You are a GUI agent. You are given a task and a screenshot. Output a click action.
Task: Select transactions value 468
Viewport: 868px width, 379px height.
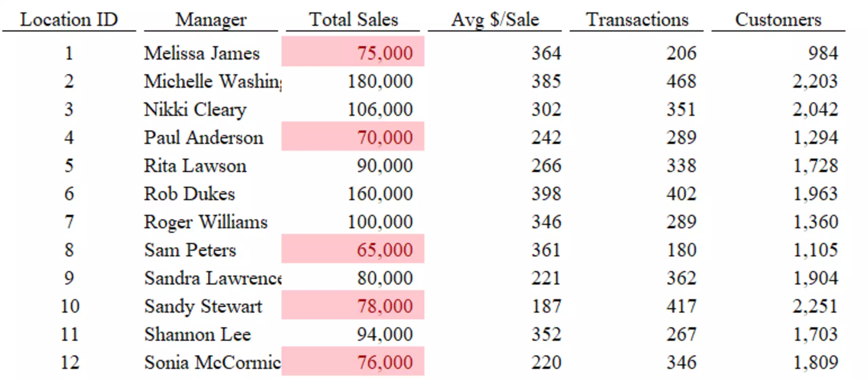tap(681, 81)
